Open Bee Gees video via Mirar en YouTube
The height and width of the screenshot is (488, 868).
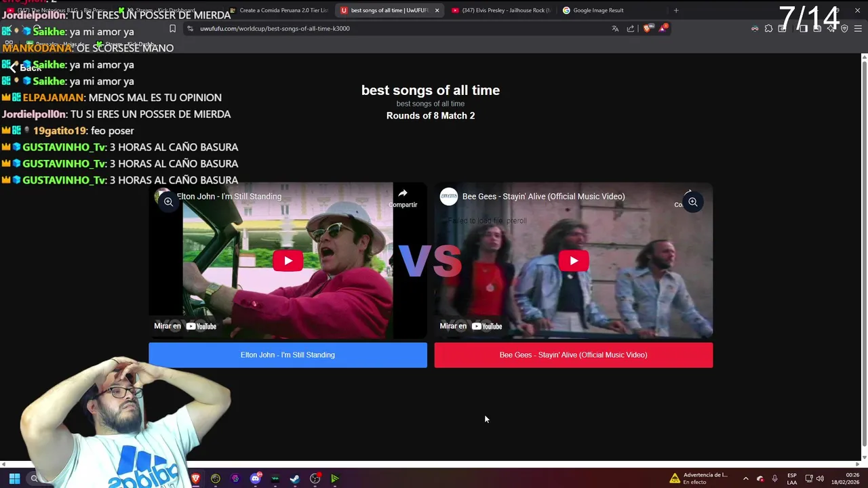tap(471, 326)
